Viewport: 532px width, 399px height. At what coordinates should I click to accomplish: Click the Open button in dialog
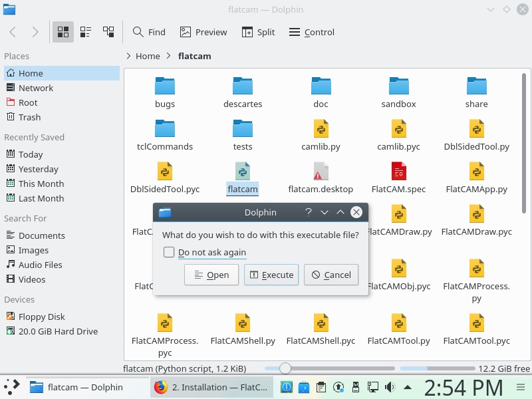211,275
